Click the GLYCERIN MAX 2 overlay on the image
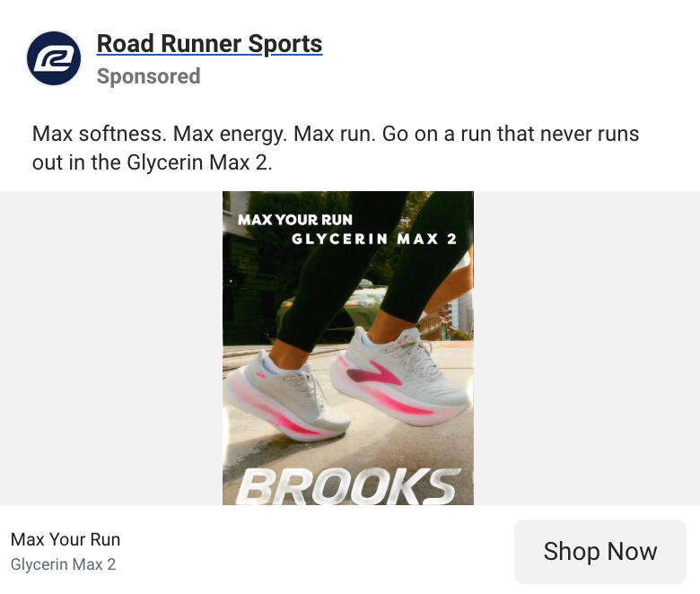 (x=374, y=239)
